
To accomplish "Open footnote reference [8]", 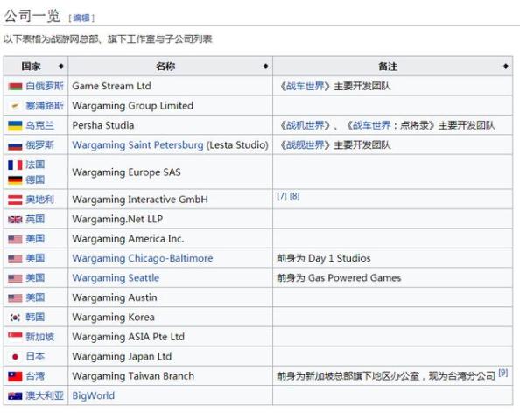I will pos(294,196).
